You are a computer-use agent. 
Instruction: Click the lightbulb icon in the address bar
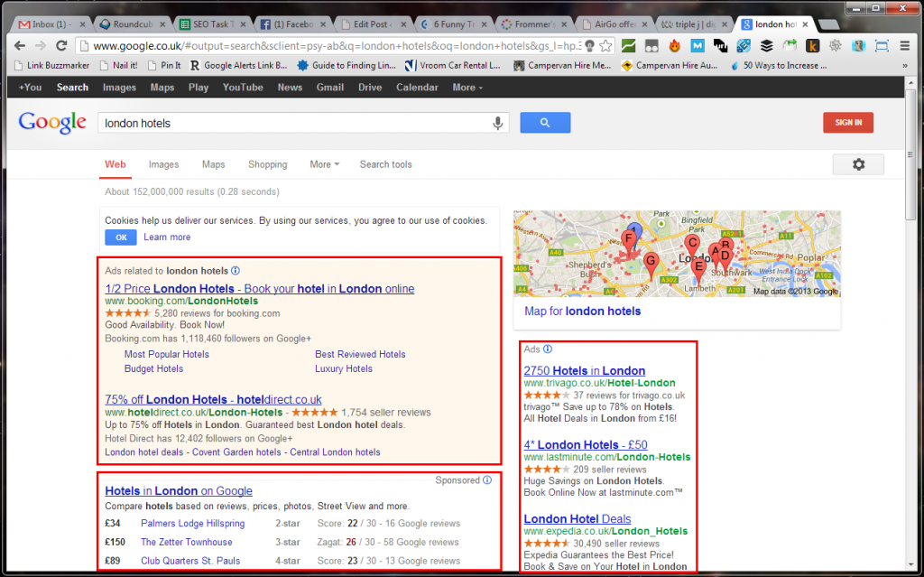pyautogui.click(x=589, y=45)
